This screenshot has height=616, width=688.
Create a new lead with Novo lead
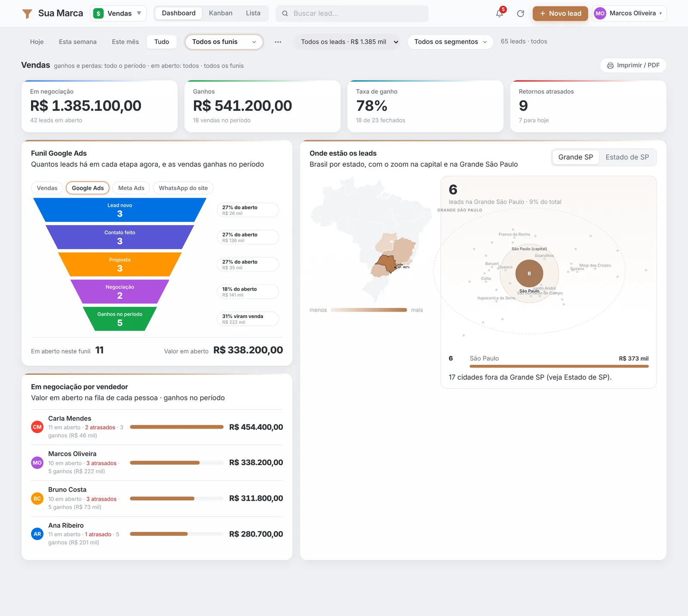coord(560,13)
